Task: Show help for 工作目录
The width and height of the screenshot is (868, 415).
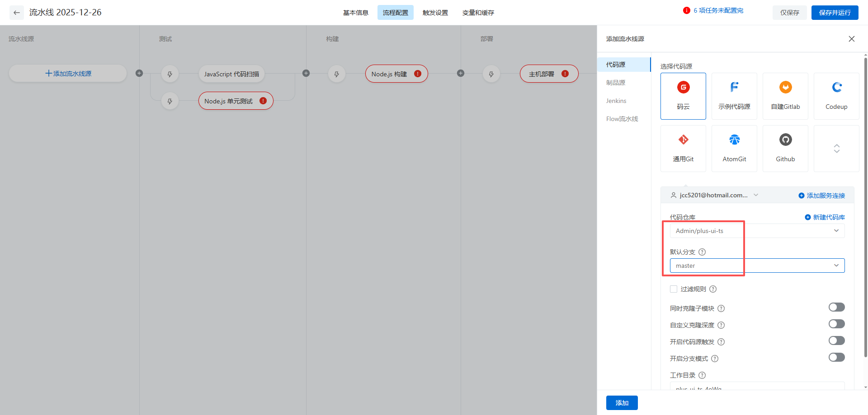Action: pyautogui.click(x=702, y=375)
